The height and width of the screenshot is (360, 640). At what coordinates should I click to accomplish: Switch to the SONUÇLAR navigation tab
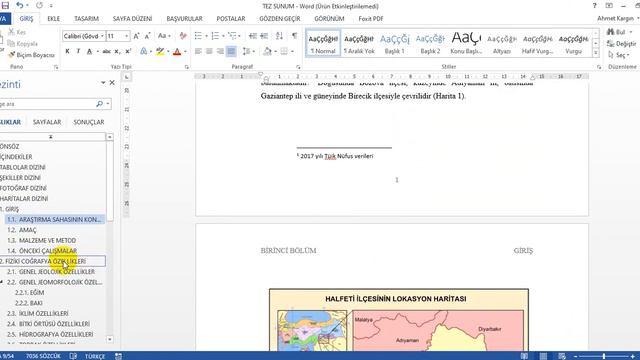click(89, 122)
